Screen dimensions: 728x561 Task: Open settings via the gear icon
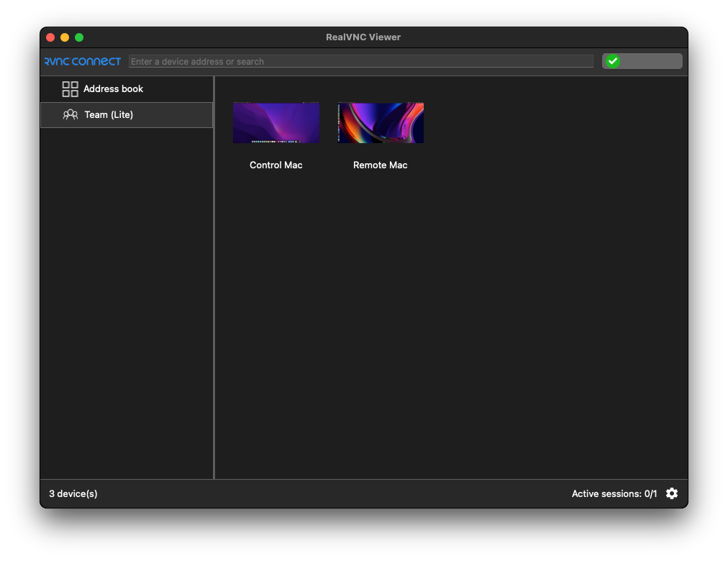coord(672,493)
